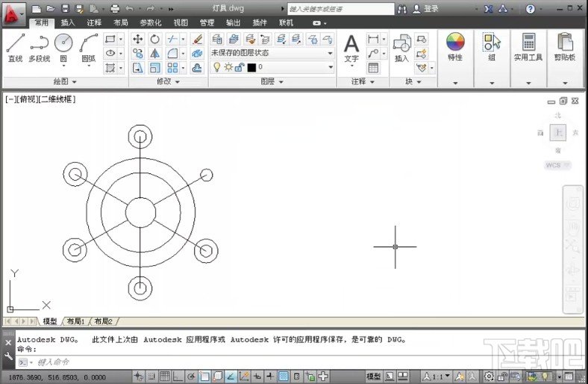588x384 pixels.
Task: Select the Array tool
Action: (x=172, y=68)
